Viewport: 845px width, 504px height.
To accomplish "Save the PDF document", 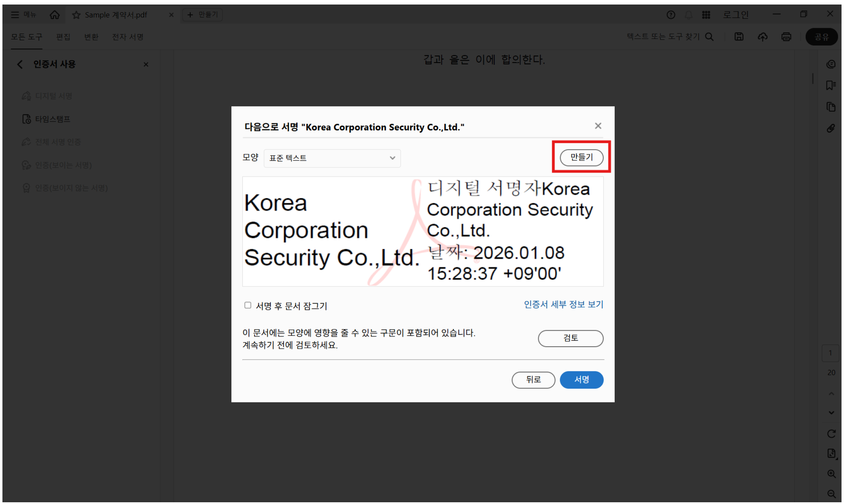I will tap(739, 37).
